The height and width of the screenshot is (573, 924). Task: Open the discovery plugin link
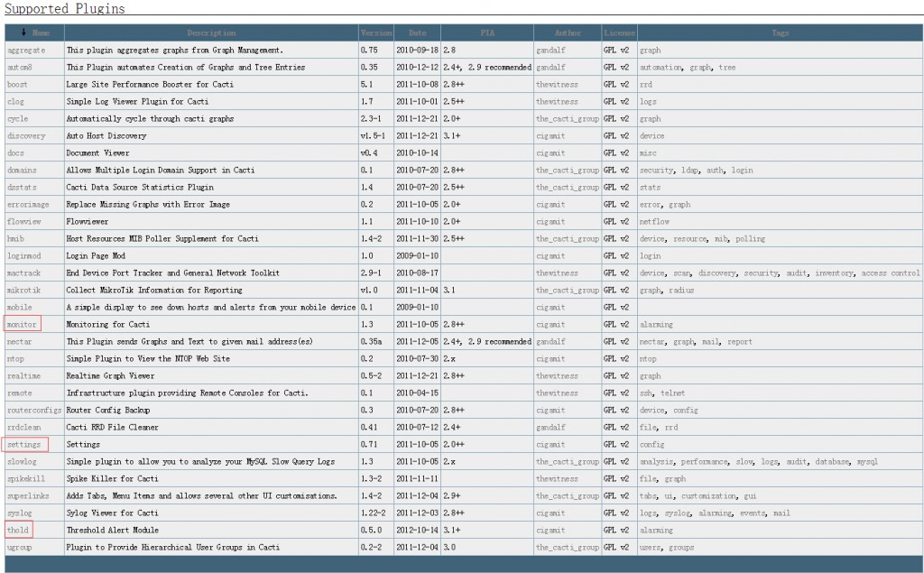[26, 136]
